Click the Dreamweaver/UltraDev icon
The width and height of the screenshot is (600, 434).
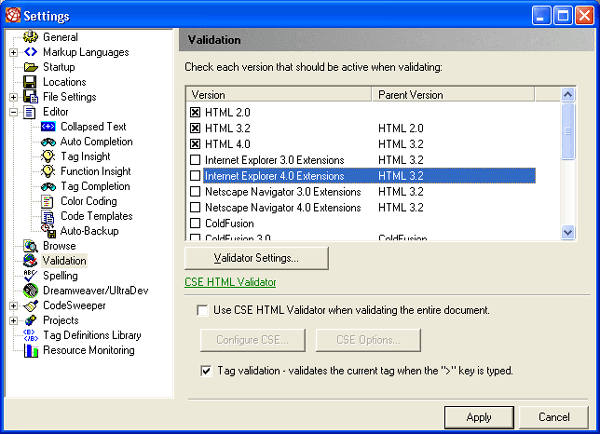click(30, 291)
